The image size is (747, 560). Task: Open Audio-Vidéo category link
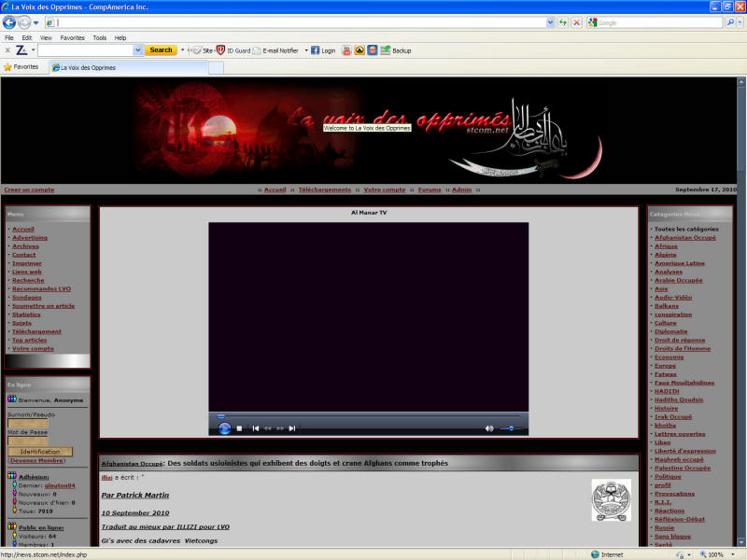click(x=673, y=297)
